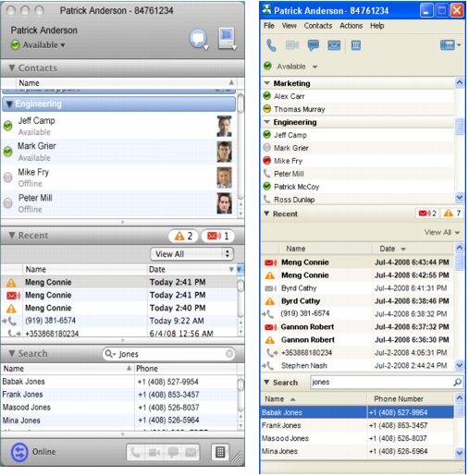Click the video call camera icon in Windows toolbar
Screen dimensions: 469x476
[291, 45]
